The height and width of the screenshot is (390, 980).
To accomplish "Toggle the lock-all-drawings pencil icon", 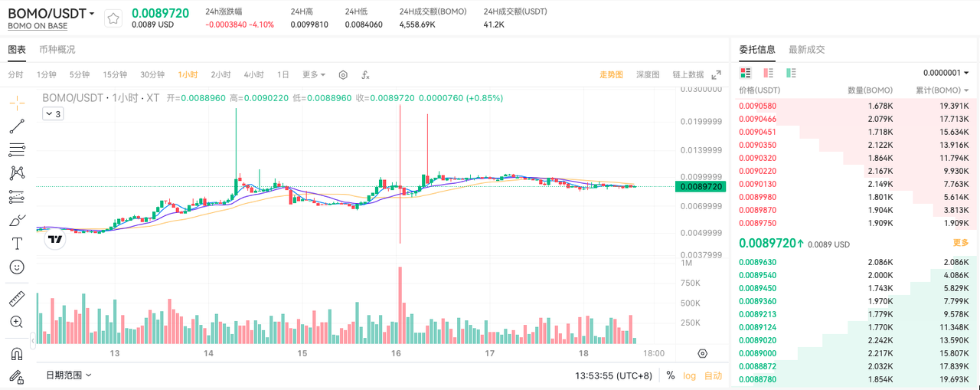I will click(x=17, y=376).
